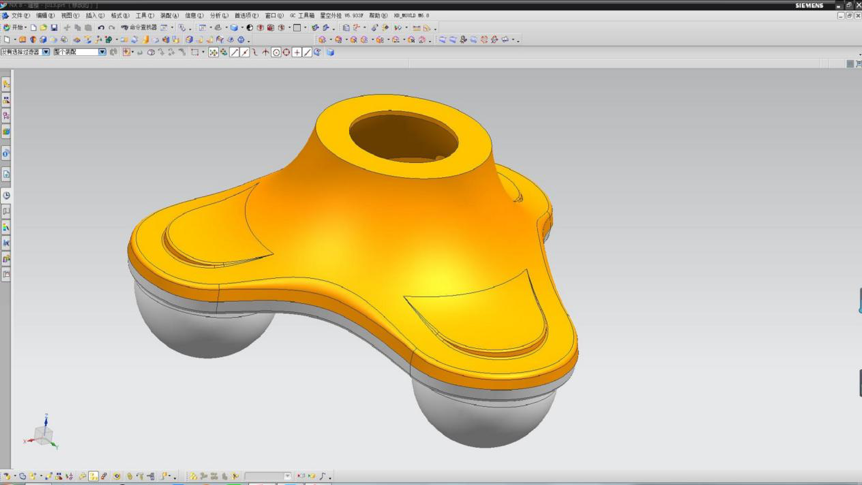Viewport: 862px width, 485px height.
Task: Click the 开始 (Start) button
Action: coord(15,28)
